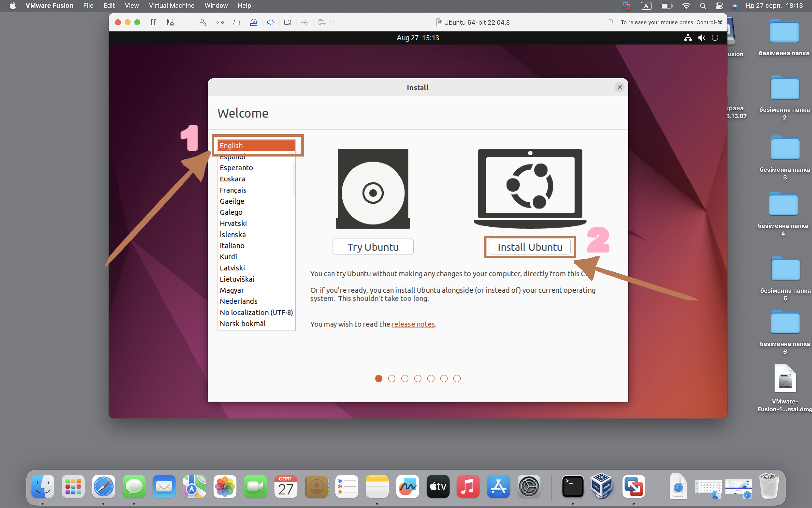The image size is (812, 508).
Task: Open Finder from the Dock
Action: tap(43, 486)
